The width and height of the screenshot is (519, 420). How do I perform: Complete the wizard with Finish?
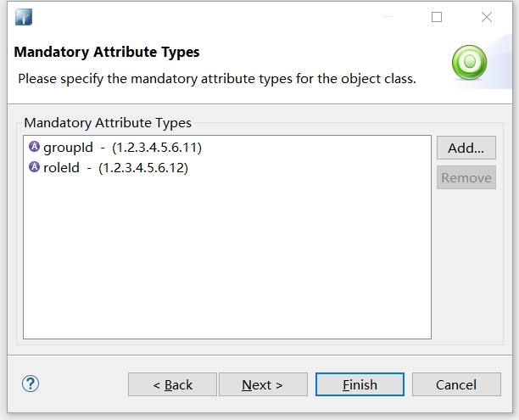[360, 384]
